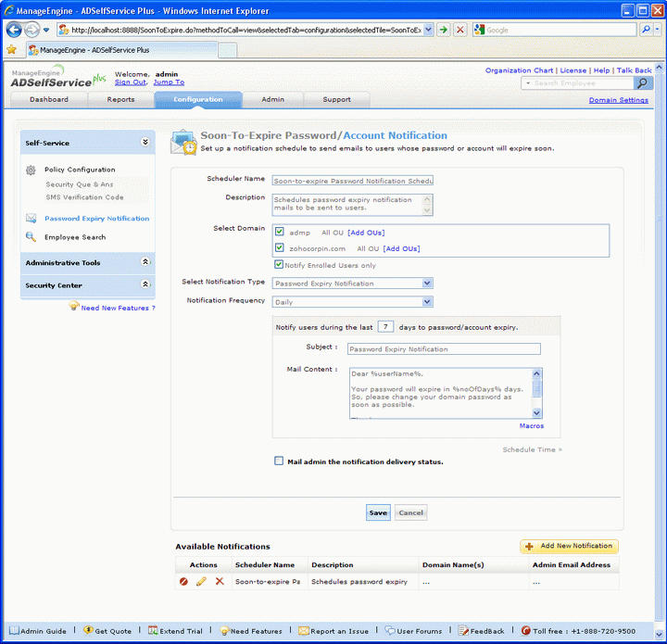The height and width of the screenshot is (644, 667).
Task: Open the Admin tab
Action: [272, 99]
